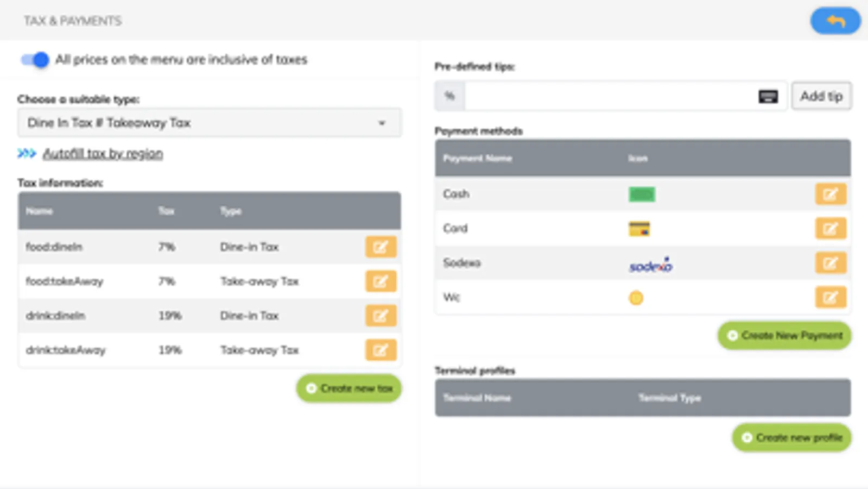Click the green Cash payment icon

[642, 194]
